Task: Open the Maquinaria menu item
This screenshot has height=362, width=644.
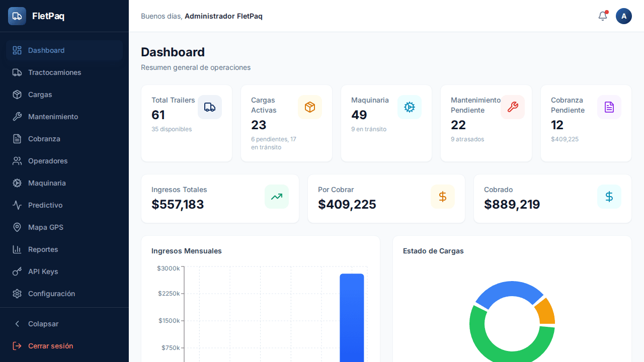Action: 64,183
